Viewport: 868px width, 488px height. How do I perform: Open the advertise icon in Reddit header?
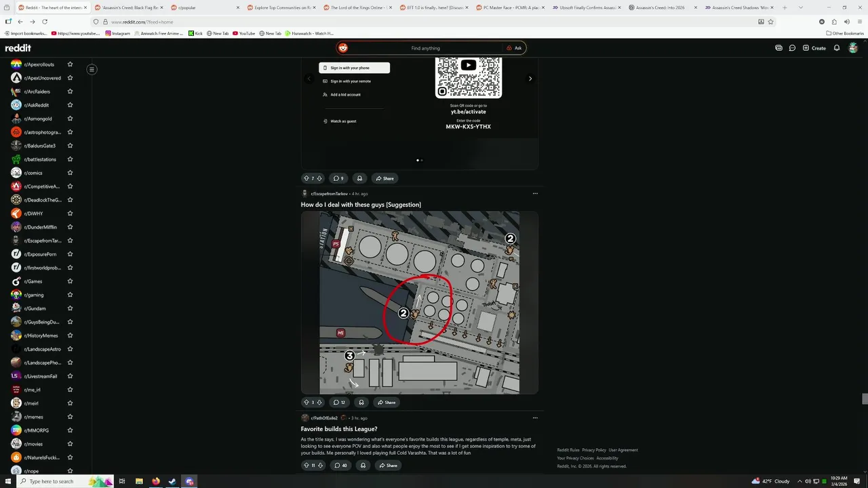[778, 48]
